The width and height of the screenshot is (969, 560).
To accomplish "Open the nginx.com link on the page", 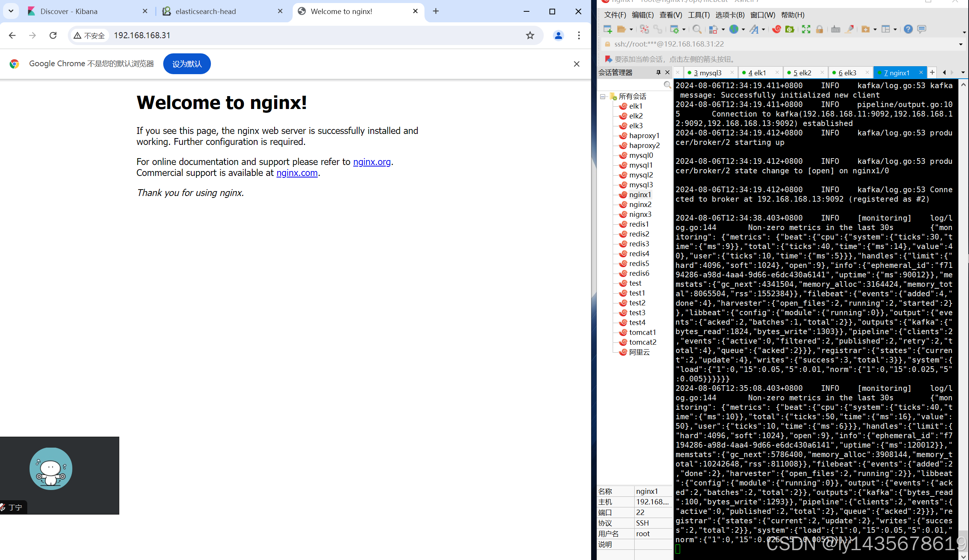I will (297, 173).
